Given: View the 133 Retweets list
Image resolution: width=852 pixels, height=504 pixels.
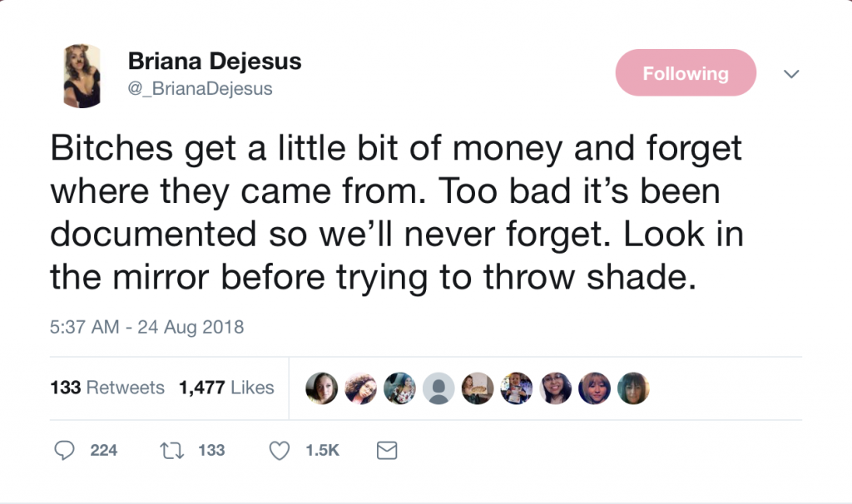Looking at the screenshot, I should 107,388.
